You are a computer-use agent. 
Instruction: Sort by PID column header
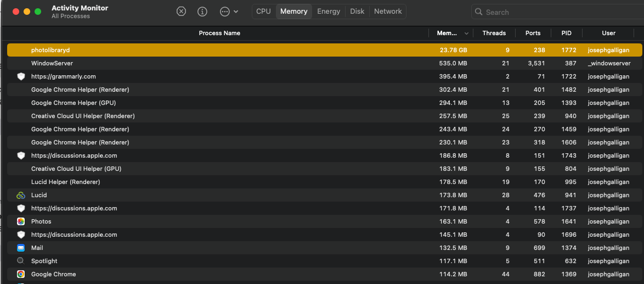(566, 33)
